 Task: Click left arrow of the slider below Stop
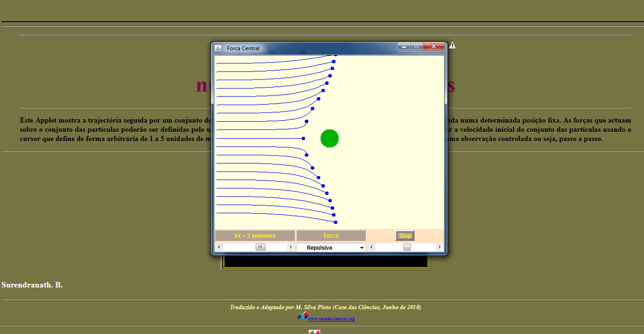(372, 247)
